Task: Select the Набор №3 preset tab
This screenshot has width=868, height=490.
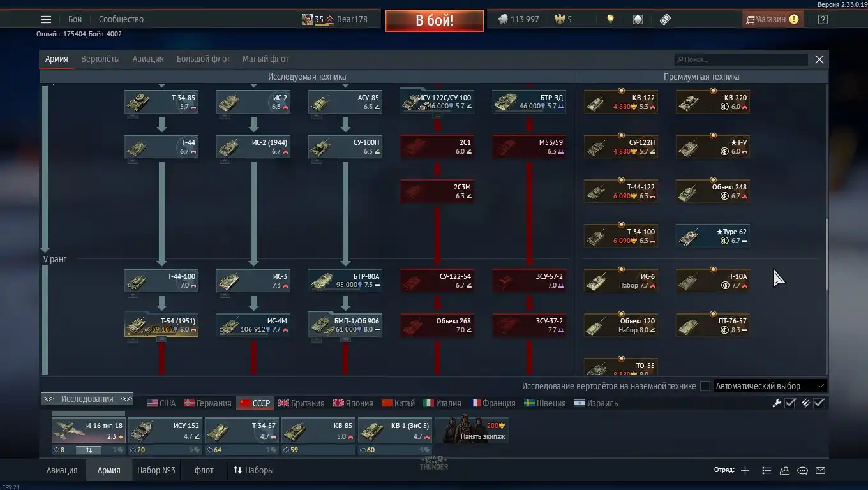Action: pyautogui.click(x=156, y=470)
